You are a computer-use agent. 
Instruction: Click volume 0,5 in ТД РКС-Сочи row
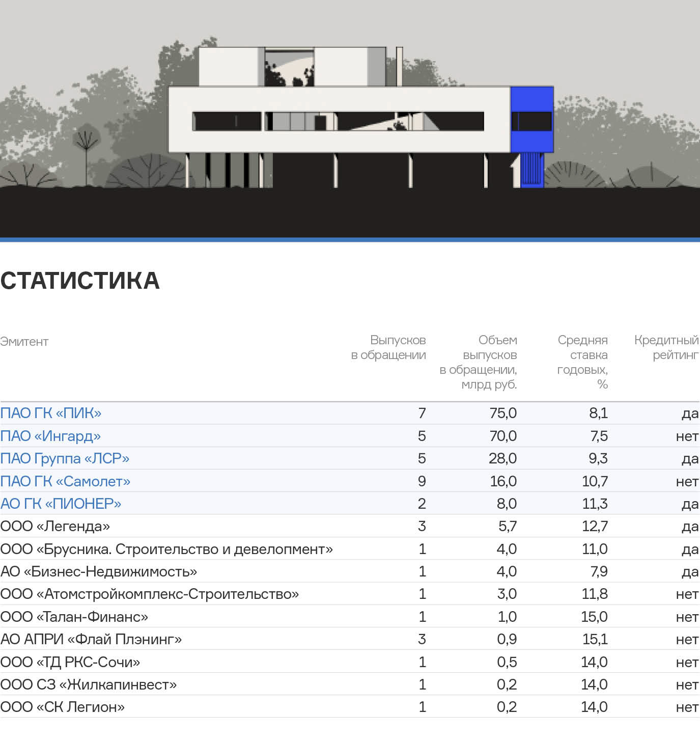pos(507,662)
